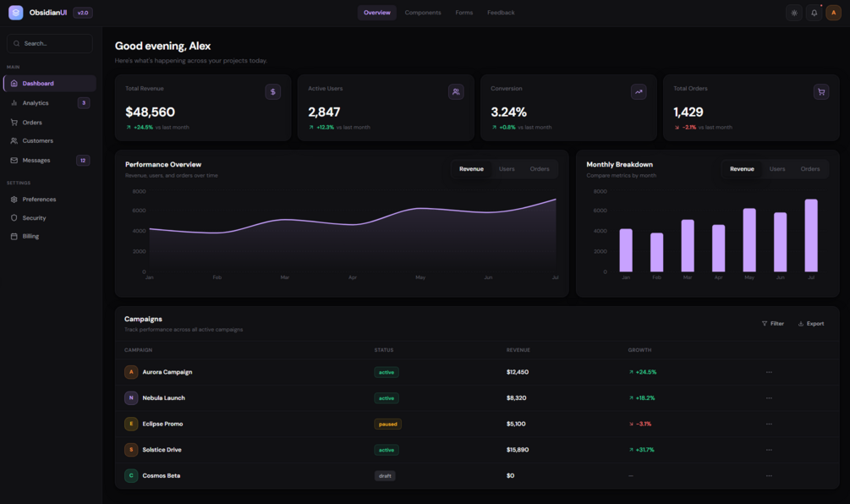
Task: Focus the sidebar Search field
Action: tap(50, 43)
